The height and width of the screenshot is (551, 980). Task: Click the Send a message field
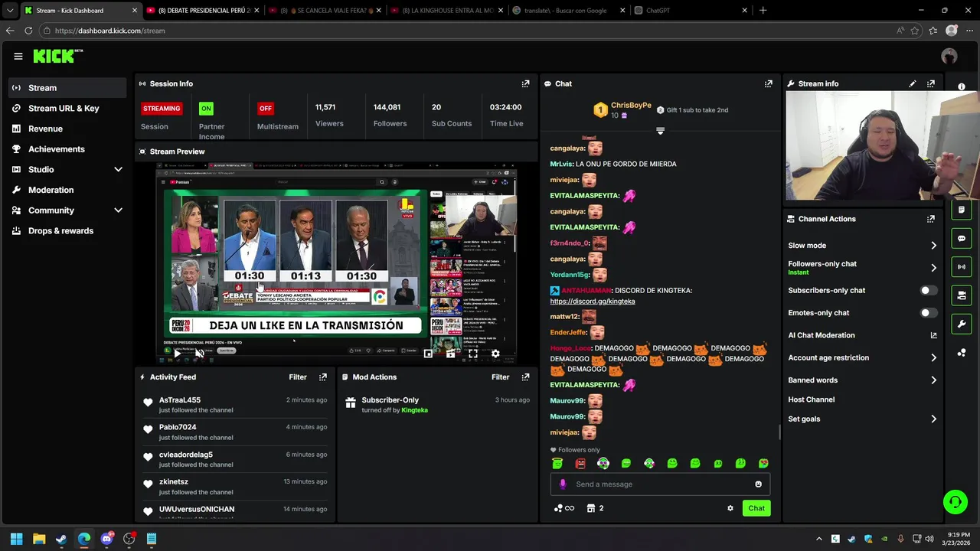[660, 484]
